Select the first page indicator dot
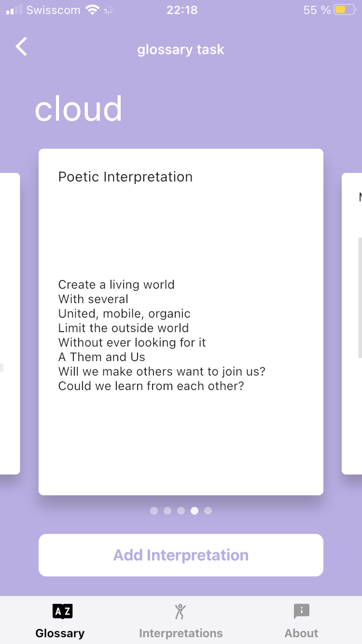The width and height of the screenshot is (362, 644). 154,511
